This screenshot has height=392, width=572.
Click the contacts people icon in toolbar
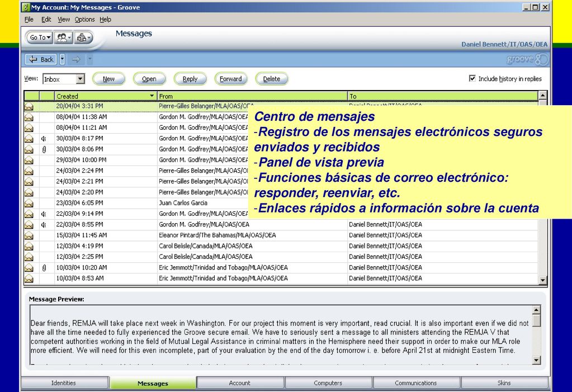tap(64, 37)
